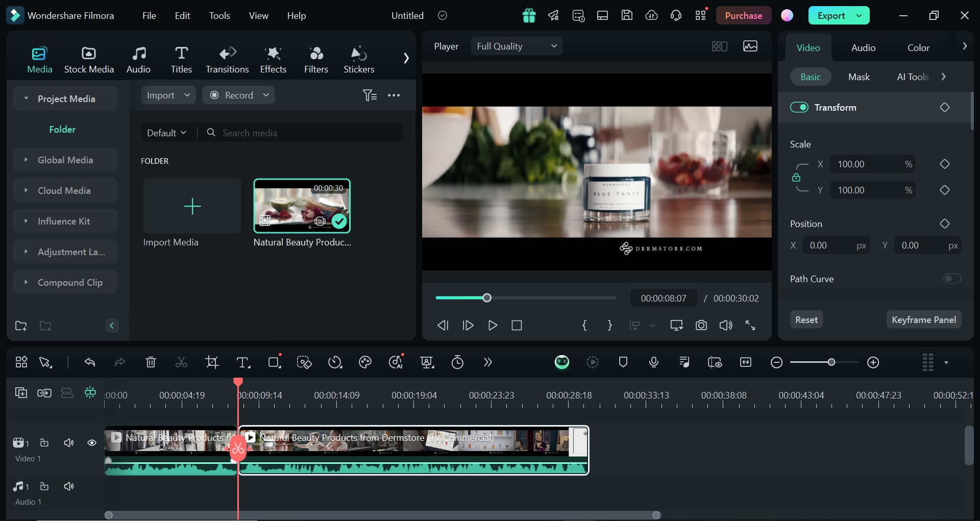Image resolution: width=980 pixels, height=521 pixels.
Task: Click the Mark In bracket icon
Action: click(585, 325)
